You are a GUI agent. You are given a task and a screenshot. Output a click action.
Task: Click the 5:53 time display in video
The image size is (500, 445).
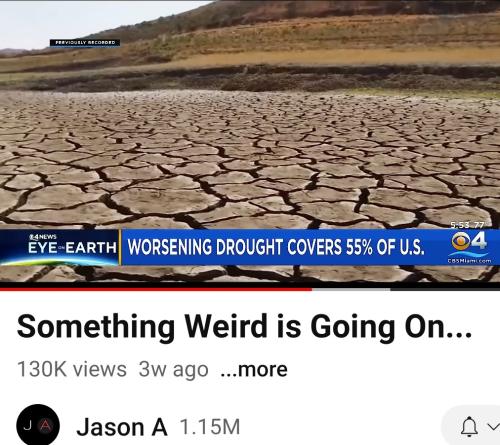point(459,225)
